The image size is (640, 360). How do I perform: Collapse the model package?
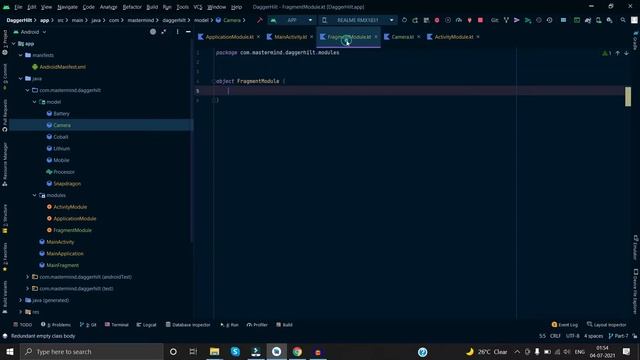point(34,102)
